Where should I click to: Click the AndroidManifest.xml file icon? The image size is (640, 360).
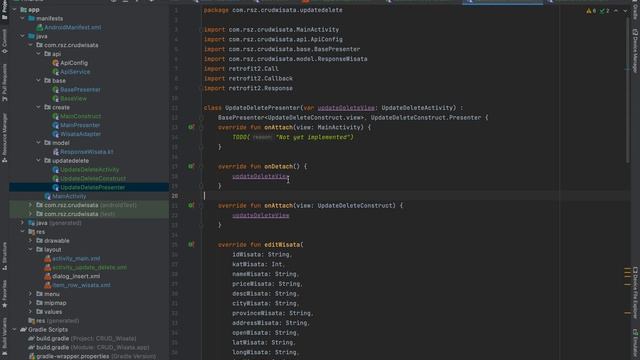click(40, 27)
